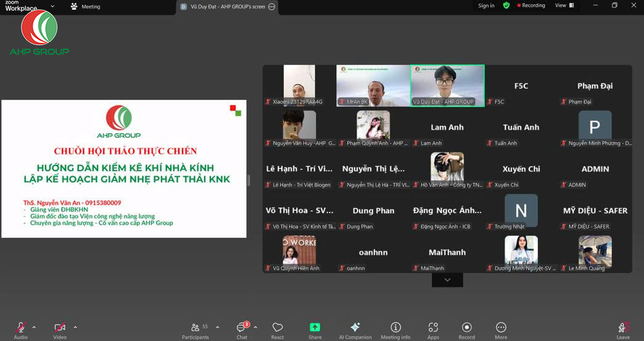Click Sign in at the top
The width and height of the screenshot is (644, 341).
tap(486, 6)
